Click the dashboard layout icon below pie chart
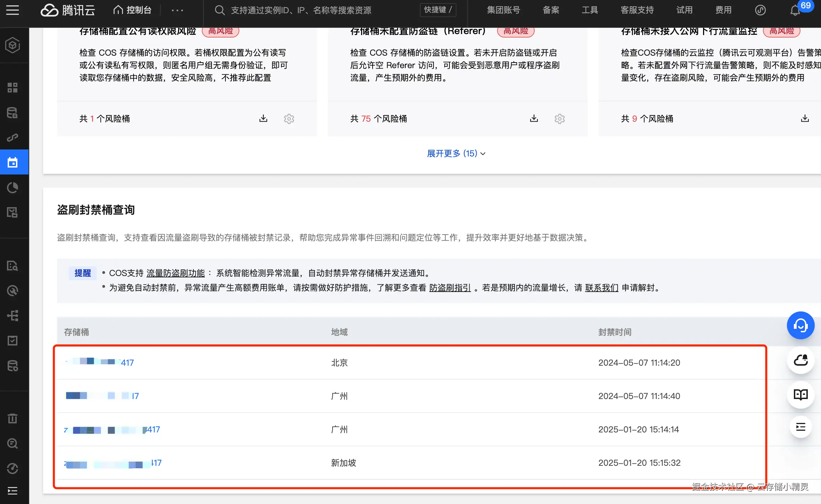821x504 pixels. coord(13,212)
